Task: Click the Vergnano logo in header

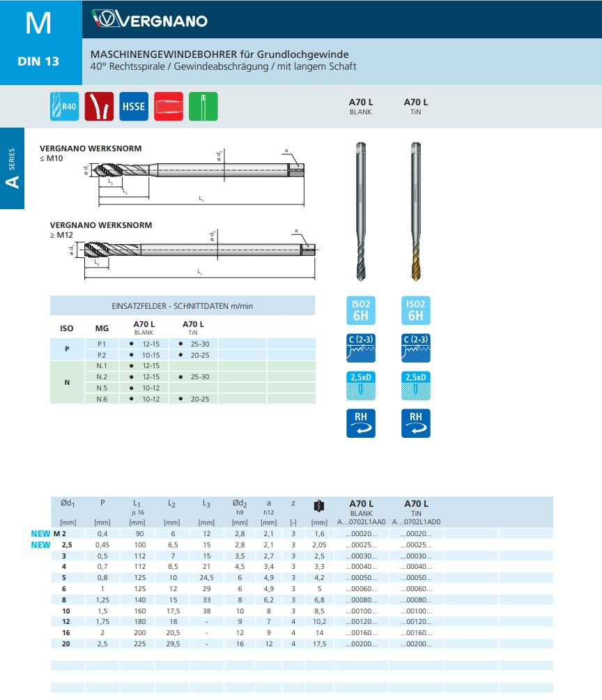Action: pos(150,20)
